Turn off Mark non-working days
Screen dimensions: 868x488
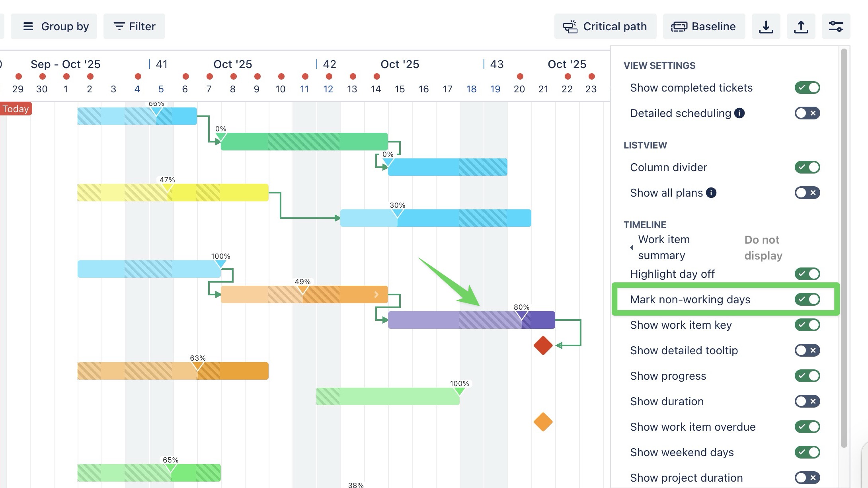click(x=807, y=299)
